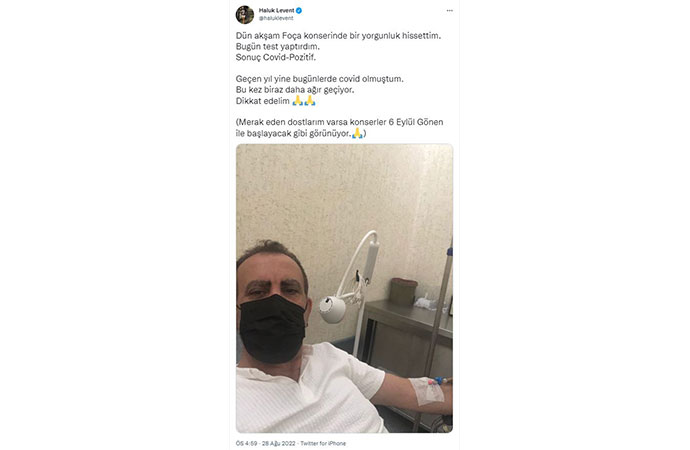Click the Bu kez biraz daha ağır line

point(295,90)
